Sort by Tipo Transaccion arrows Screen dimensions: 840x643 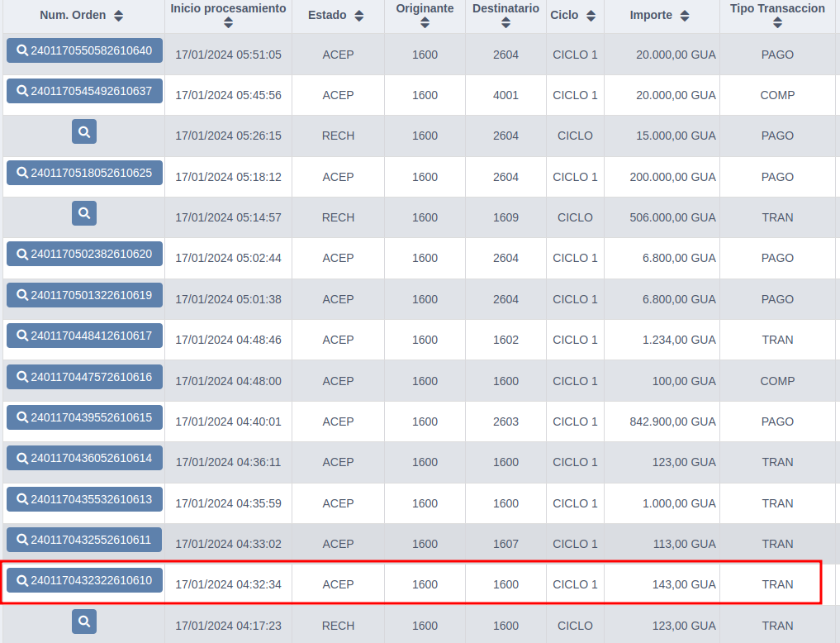pos(777,22)
